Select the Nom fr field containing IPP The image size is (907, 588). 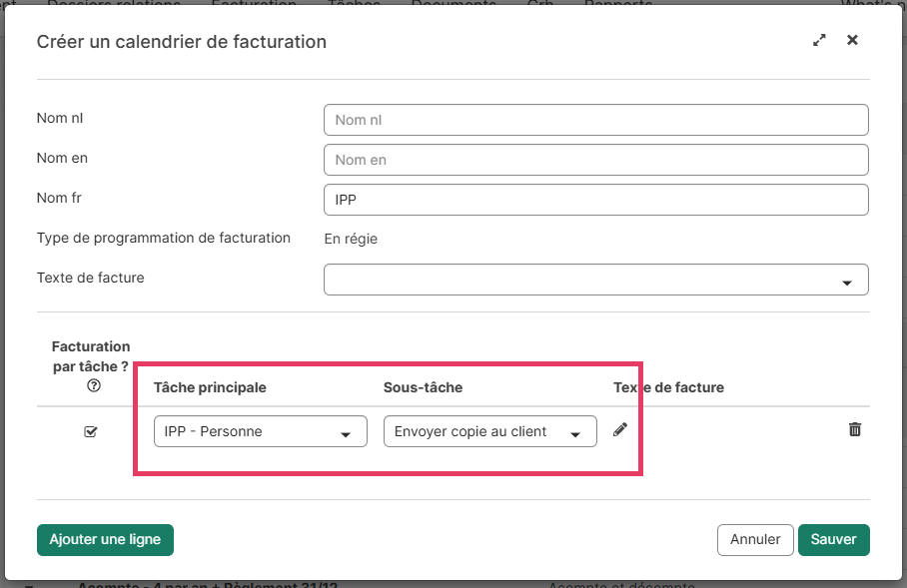point(595,200)
